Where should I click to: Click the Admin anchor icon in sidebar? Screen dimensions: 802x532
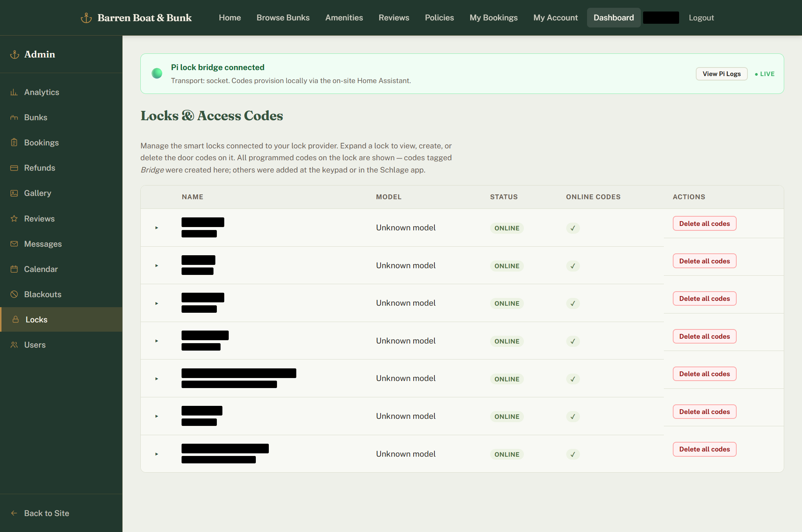pyautogui.click(x=14, y=55)
